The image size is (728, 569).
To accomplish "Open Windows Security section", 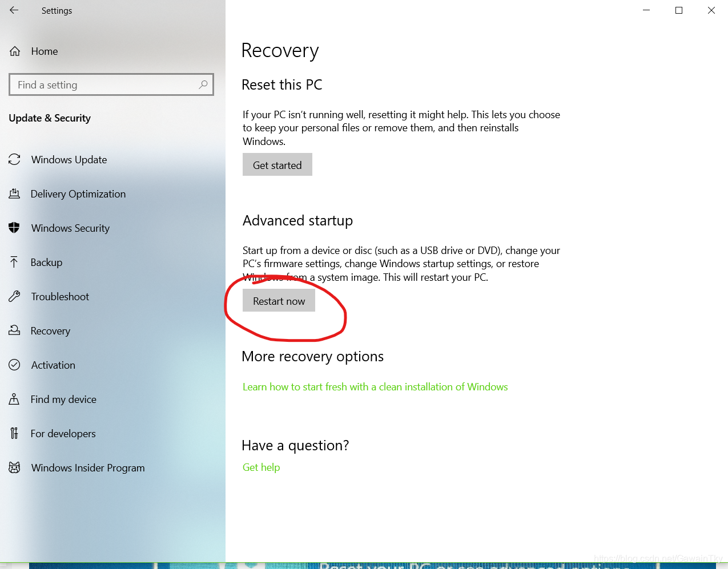I will click(x=70, y=228).
